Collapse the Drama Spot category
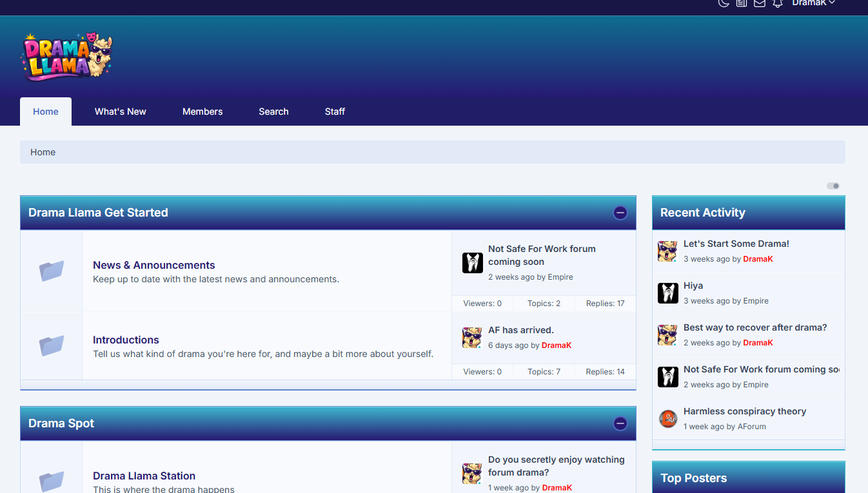Image resolution: width=868 pixels, height=493 pixels. pyautogui.click(x=620, y=423)
